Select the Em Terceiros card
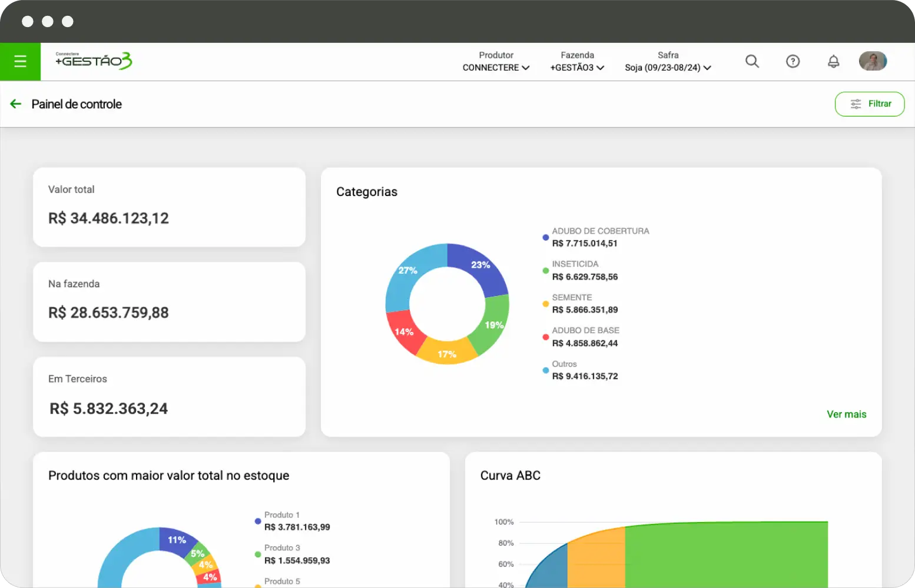 tap(169, 397)
